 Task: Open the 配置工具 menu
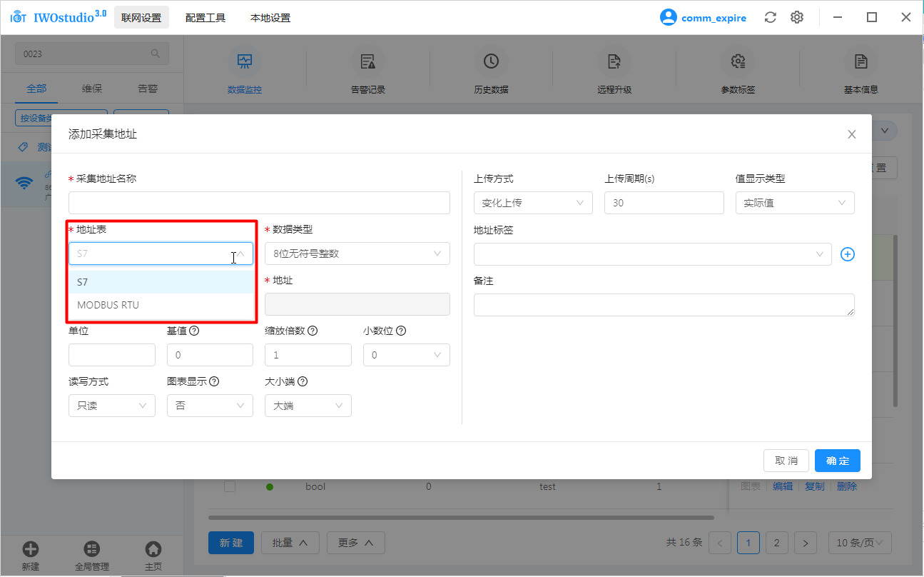(205, 18)
